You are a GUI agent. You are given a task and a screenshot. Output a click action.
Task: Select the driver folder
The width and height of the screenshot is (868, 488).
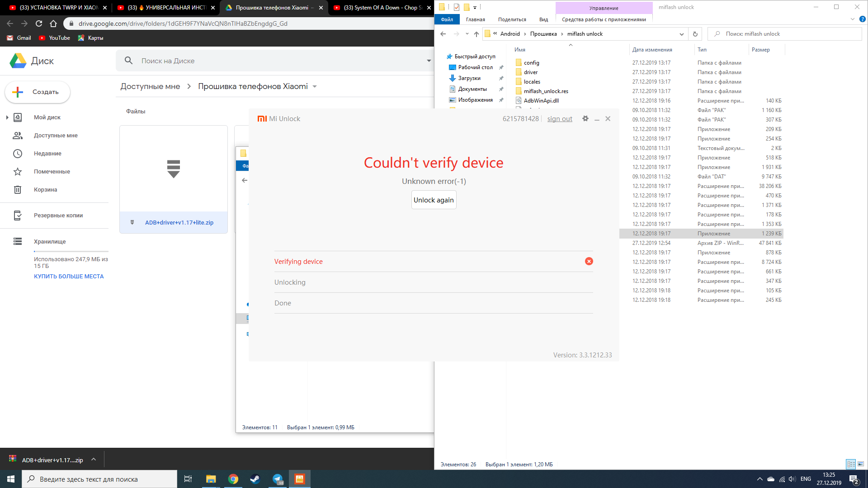tap(530, 72)
